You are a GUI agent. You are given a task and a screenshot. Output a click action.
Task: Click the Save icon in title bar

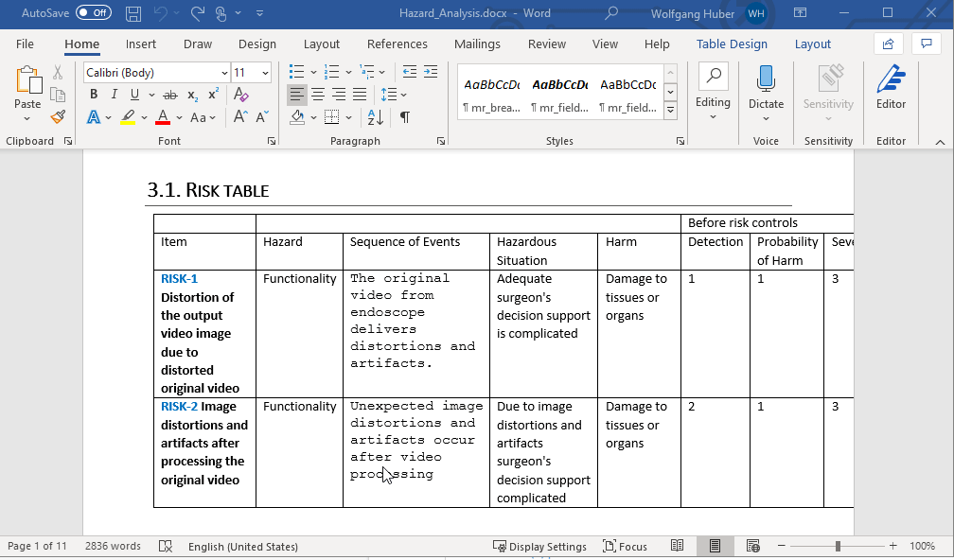(x=133, y=13)
